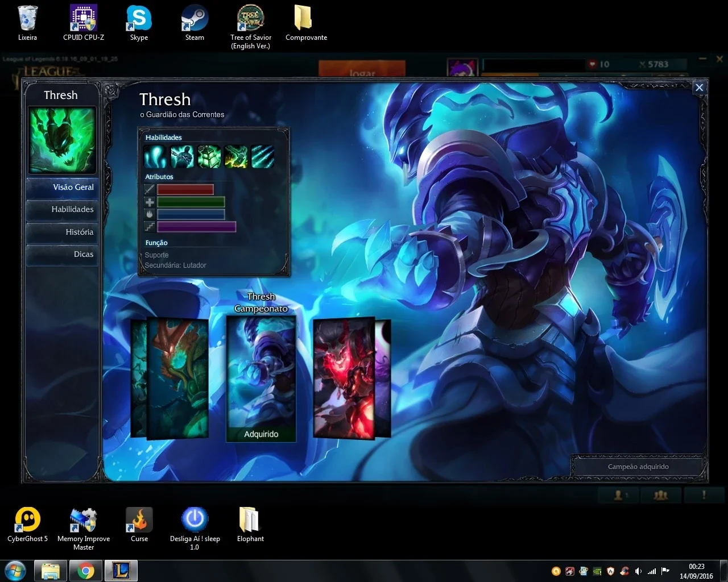The width and height of the screenshot is (728, 582).
Task: Open the Windows Start menu
Action: click(x=15, y=571)
